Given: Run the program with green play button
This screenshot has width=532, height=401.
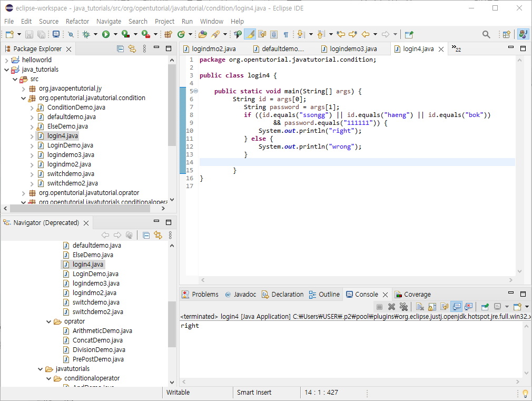Looking at the screenshot, I should tap(106, 34).
